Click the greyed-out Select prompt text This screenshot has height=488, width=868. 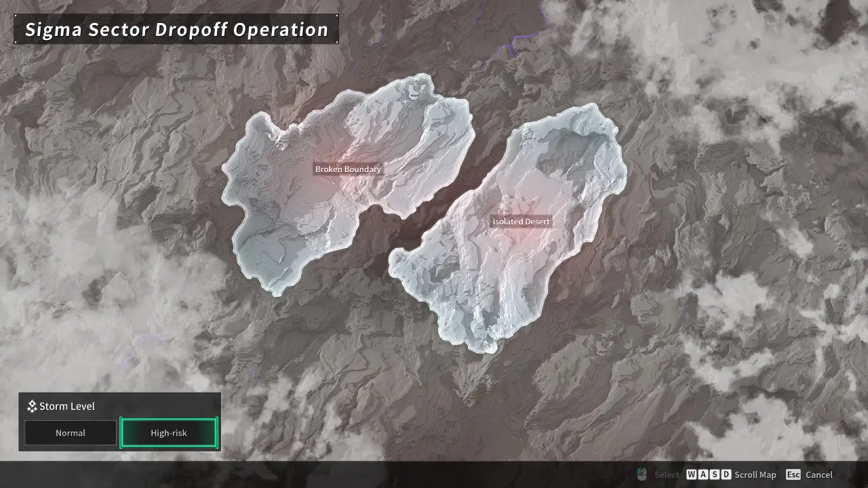667,474
